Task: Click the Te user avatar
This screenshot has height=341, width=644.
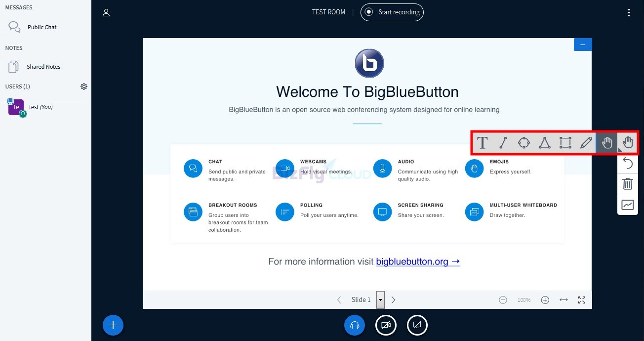Action: click(x=16, y=107)
